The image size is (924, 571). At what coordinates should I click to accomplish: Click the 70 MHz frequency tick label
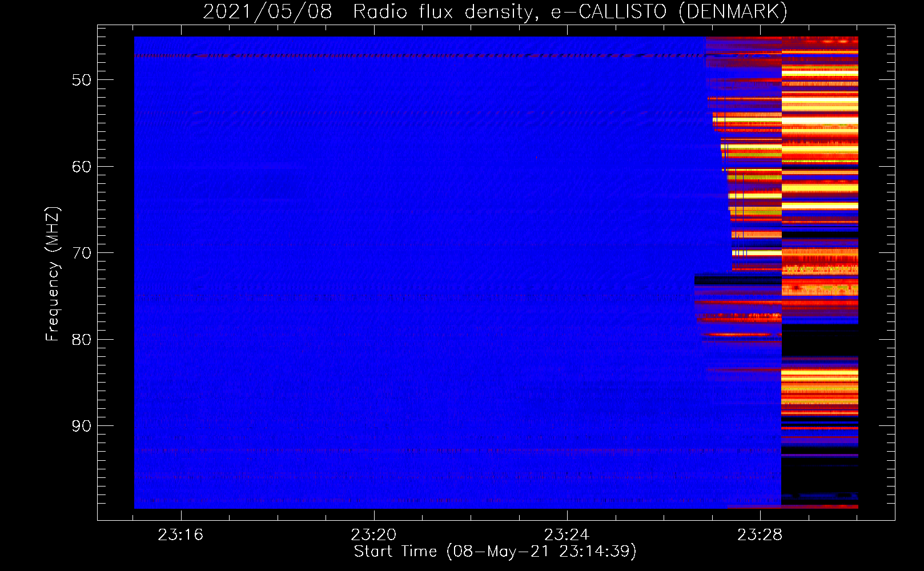pos(82,253)
